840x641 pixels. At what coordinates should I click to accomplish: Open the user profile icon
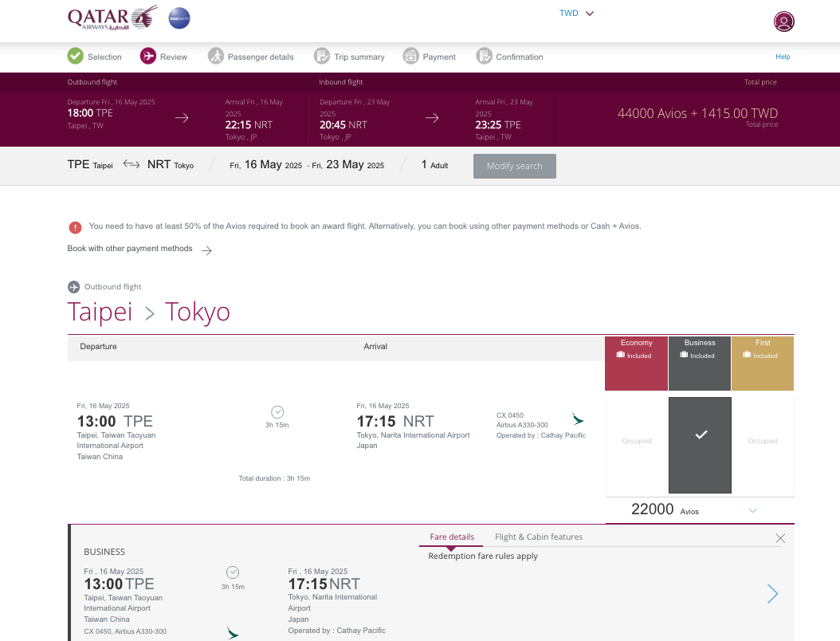coord(783,22)
